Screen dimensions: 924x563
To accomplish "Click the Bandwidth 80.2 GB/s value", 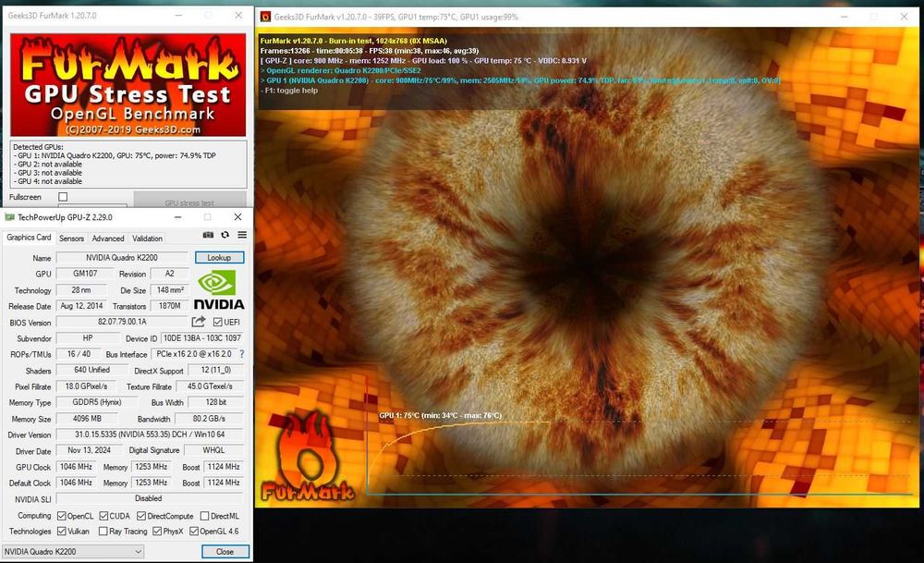I will coord(209,419).
